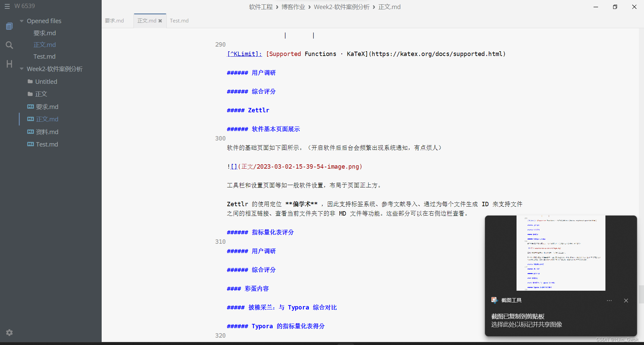
Task: Collapse the Opened files section
Action: pos(22,21)
